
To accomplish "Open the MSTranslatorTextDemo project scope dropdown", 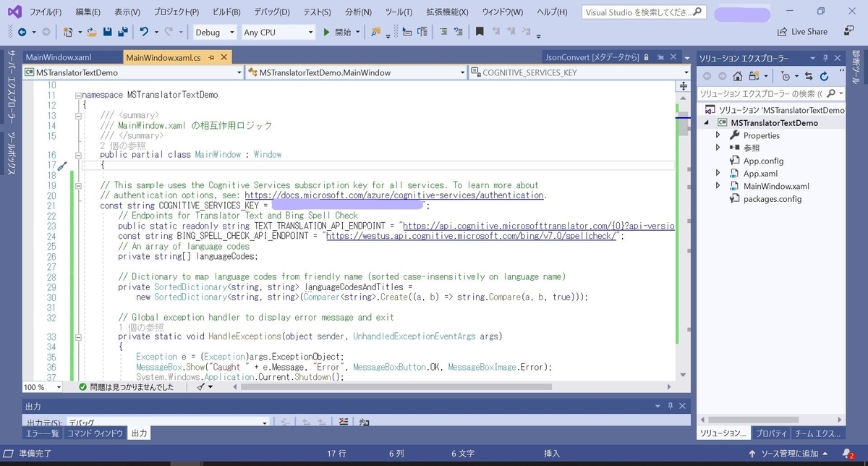I will 133,72.
